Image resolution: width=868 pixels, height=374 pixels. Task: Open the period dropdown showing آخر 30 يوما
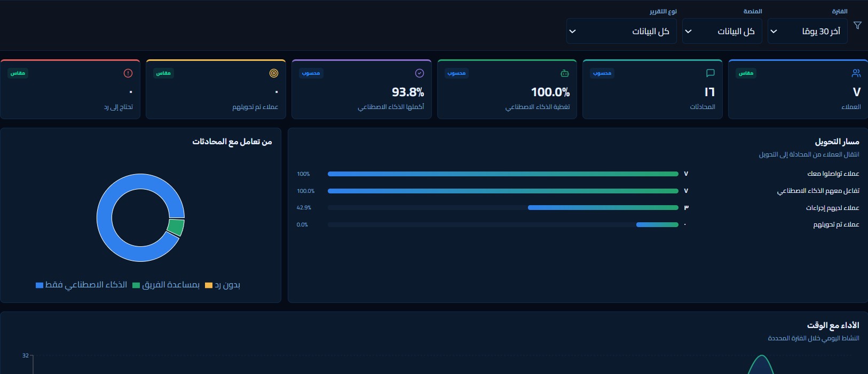(807, 32)
